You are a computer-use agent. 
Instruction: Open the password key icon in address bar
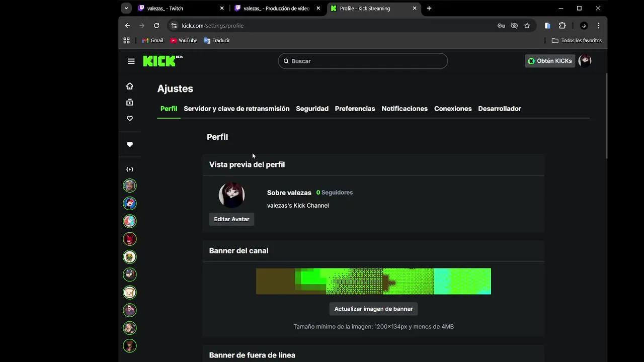coord(501,26)
